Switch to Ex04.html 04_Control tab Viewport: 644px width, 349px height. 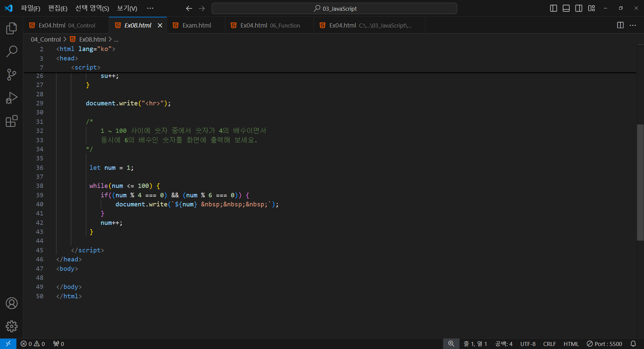66,25
